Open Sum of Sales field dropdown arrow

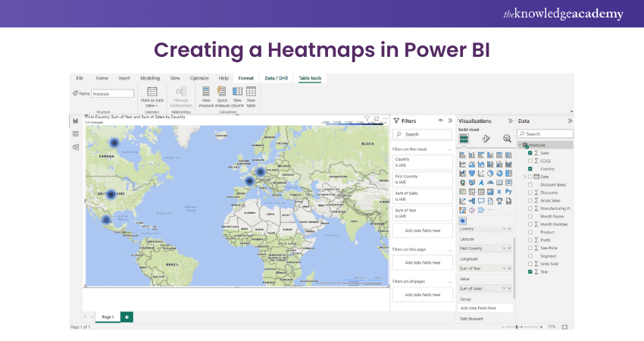coord(504,289)
